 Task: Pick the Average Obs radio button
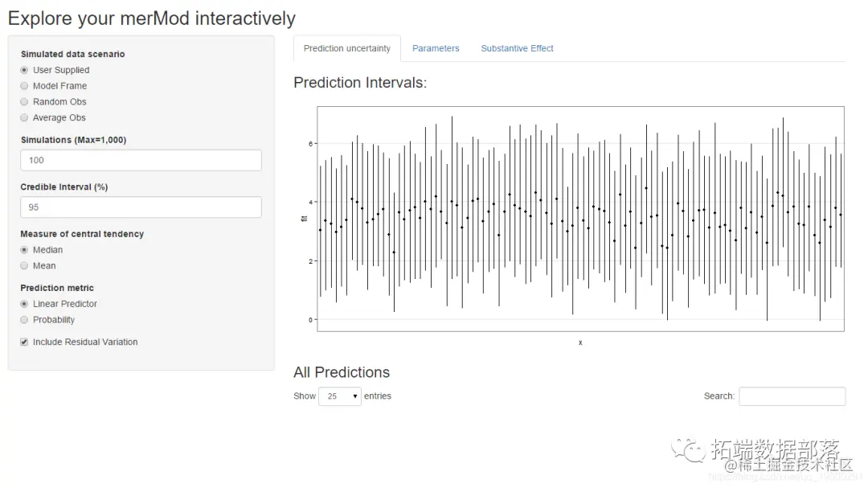point(25,118)
